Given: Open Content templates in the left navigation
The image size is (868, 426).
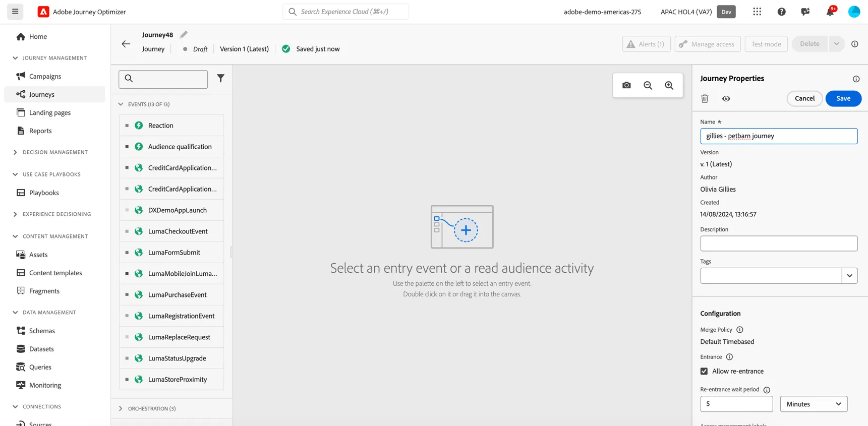Looking at the screenshot, I should [x=55, y=273].
